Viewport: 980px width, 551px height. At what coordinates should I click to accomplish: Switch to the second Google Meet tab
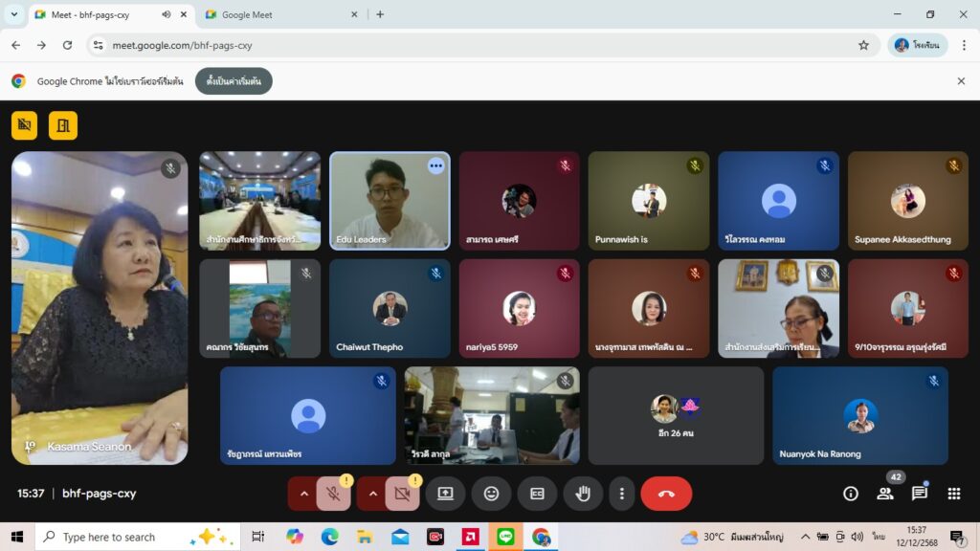pyautogui.click(x=278, y=14)
